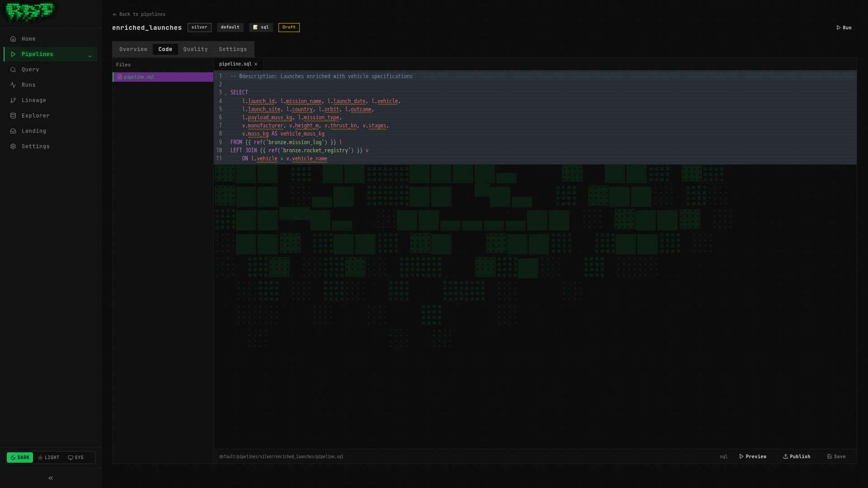
Task: Switch theme to SYS mode
Action: [x=75, y=457]
